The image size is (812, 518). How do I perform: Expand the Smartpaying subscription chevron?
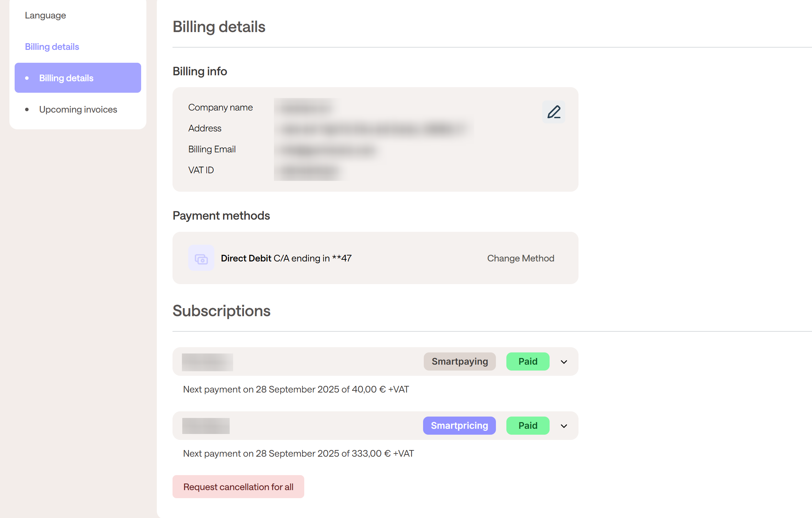pyautogui.click(x=564, y=362)
